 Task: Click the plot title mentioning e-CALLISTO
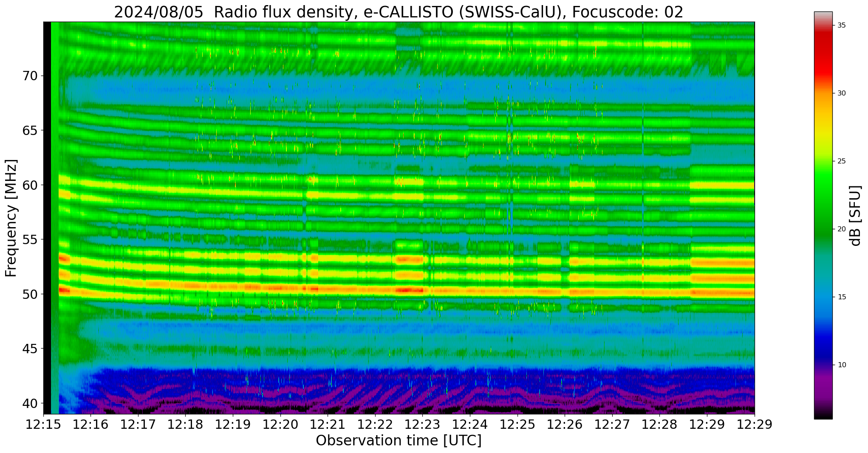[399, 11]
